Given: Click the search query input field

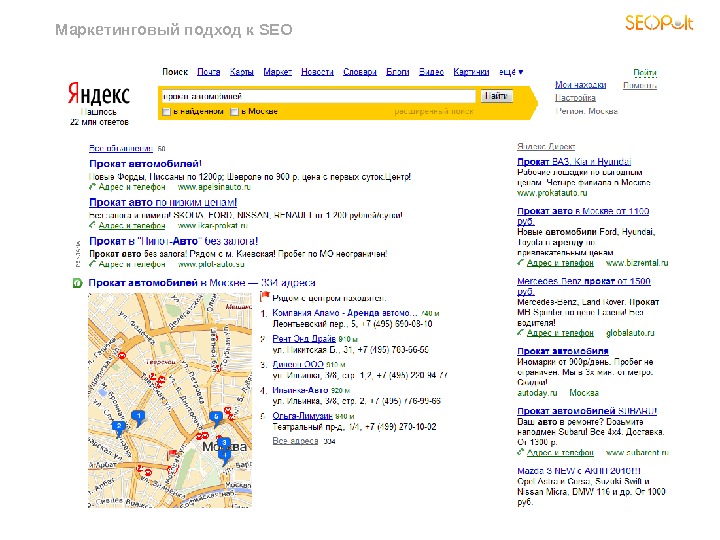Looking at the screenshot, I should (318, 96).
